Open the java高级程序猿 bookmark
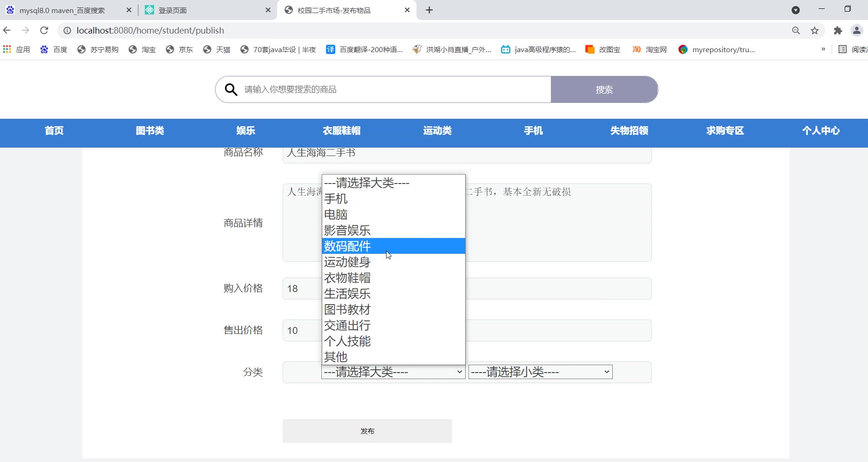The image size is (868, 462). tap(538, 49)
